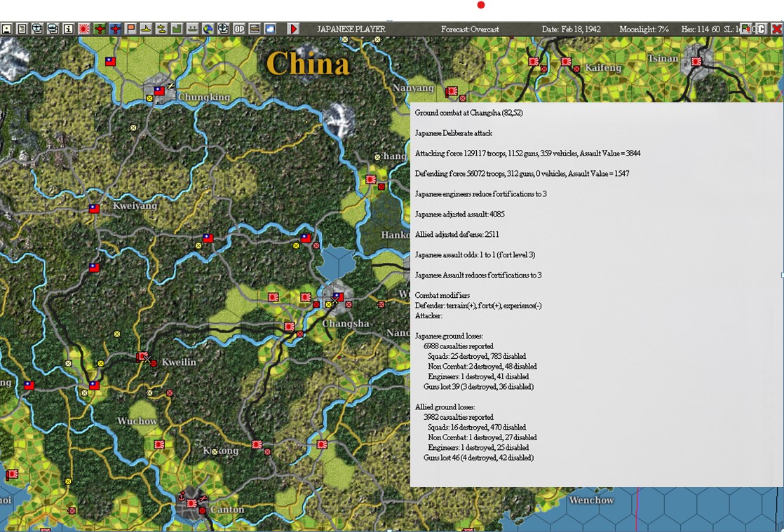Click the rising sun flag toolbar icon

[x=84, y=29]
